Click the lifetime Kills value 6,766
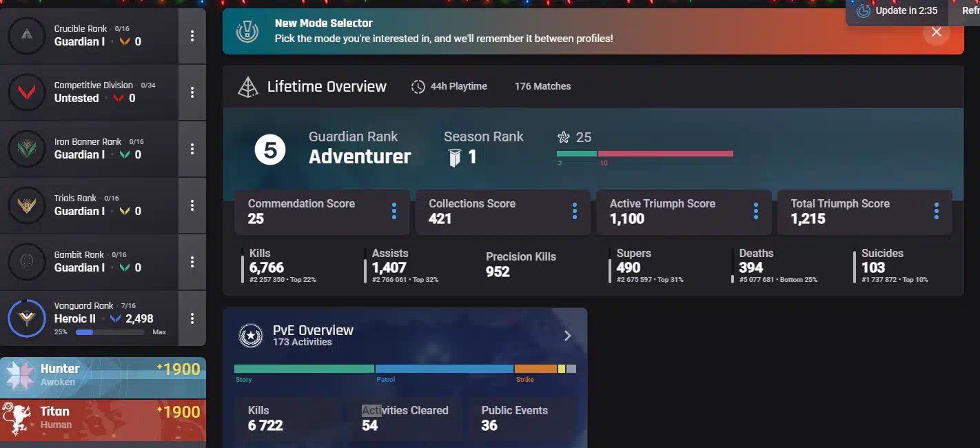Screen dimensions: 980x448 267,267
